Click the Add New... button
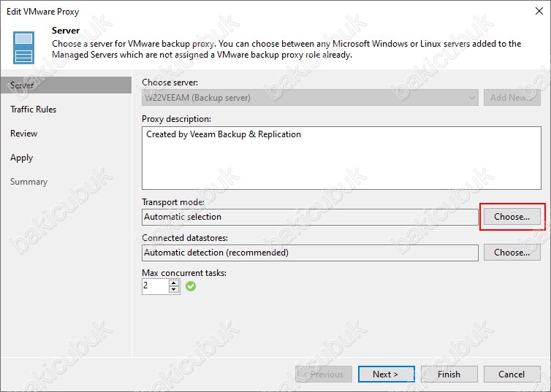This screenshot has width=551, height=392. tap(512, 98)
